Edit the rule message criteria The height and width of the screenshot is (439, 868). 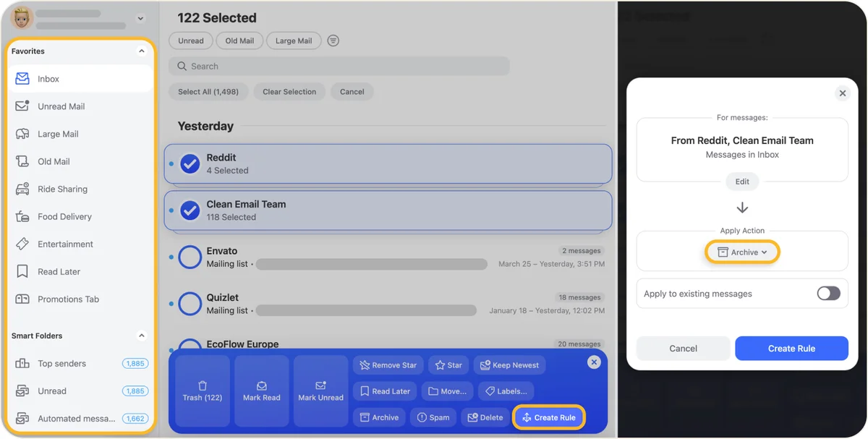[741, 181]
